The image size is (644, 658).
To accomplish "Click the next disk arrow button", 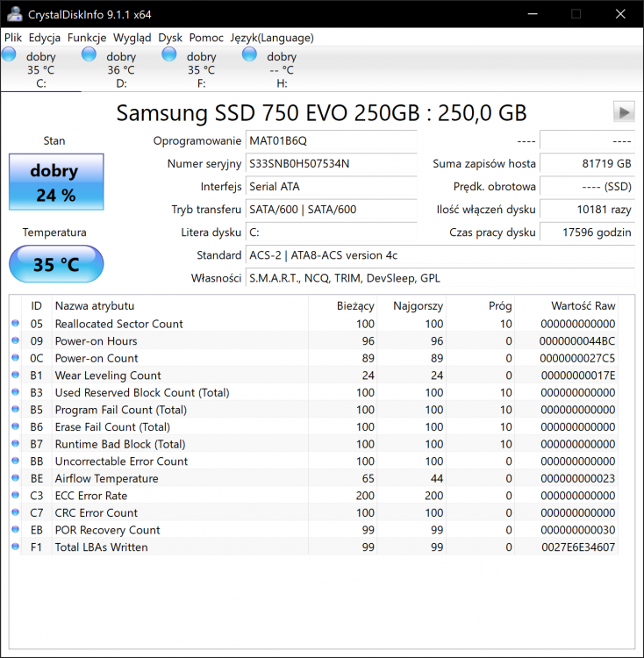I will coord(624,111).
